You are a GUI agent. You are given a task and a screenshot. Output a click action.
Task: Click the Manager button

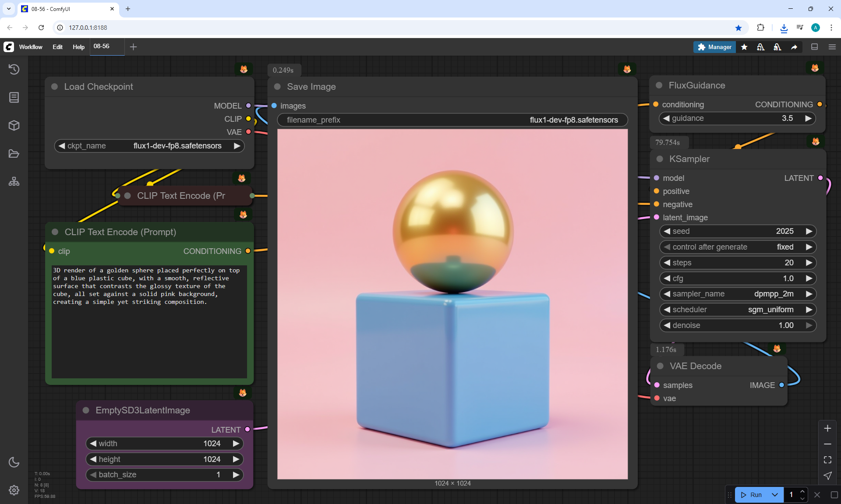tap(714, 47)
